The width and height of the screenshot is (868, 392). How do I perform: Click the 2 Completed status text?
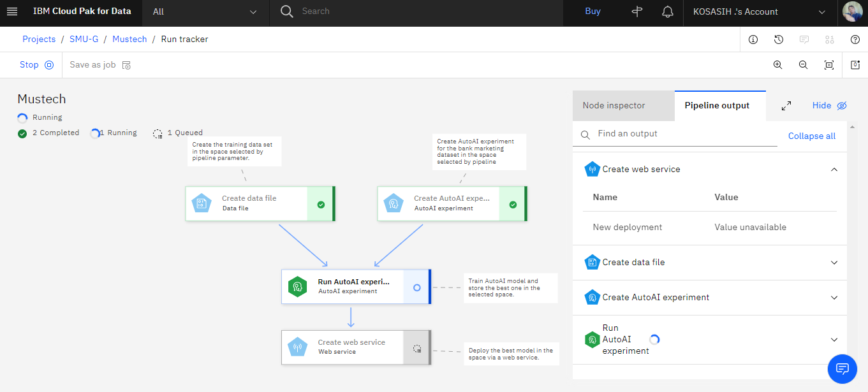tap(55, 133)
